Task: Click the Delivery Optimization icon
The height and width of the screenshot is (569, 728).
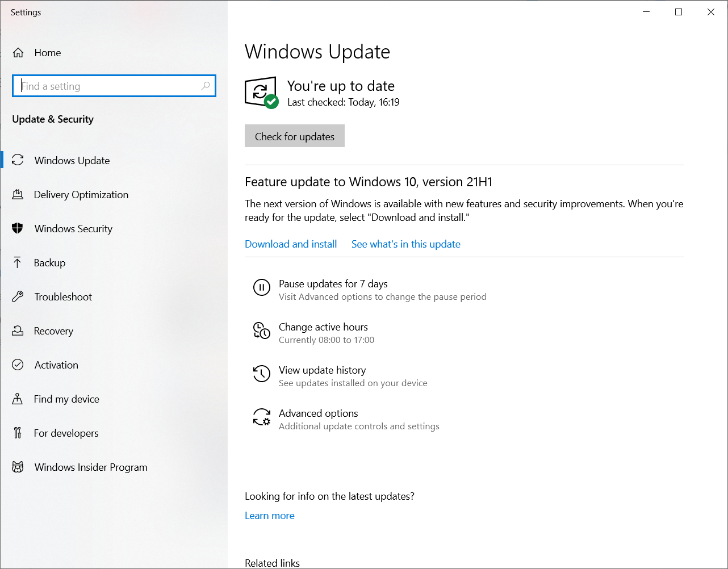Action: click(x=18, y=194)
